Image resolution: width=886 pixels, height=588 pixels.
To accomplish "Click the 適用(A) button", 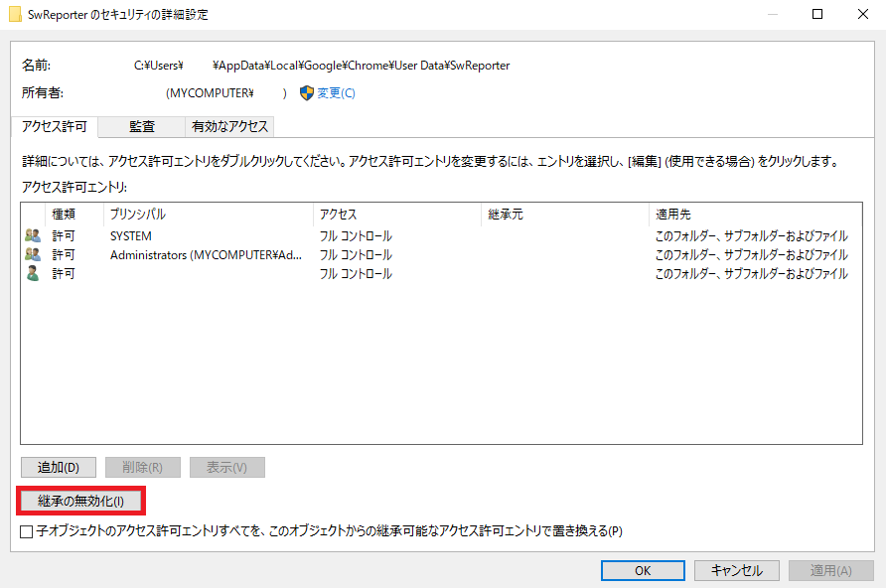I will [830, 570].
